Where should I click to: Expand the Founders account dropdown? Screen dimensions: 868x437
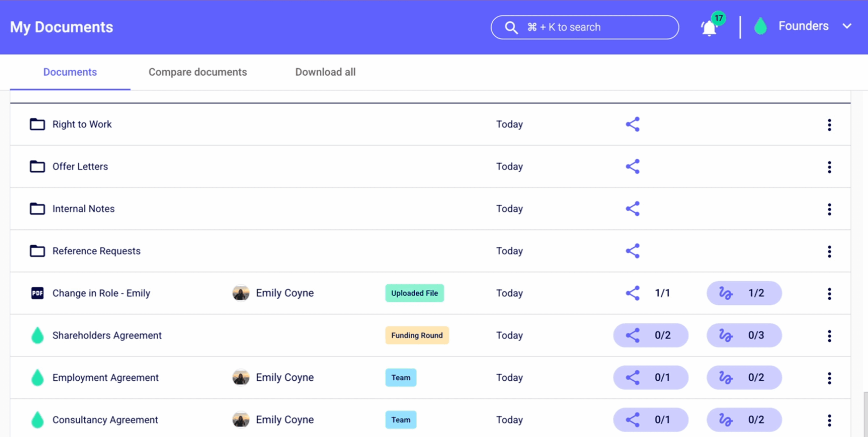[847, 26]
